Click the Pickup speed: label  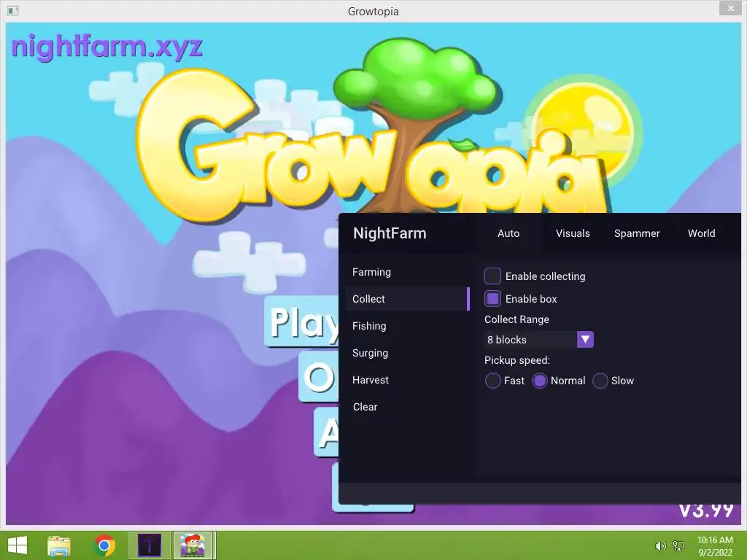pos(517,360)
